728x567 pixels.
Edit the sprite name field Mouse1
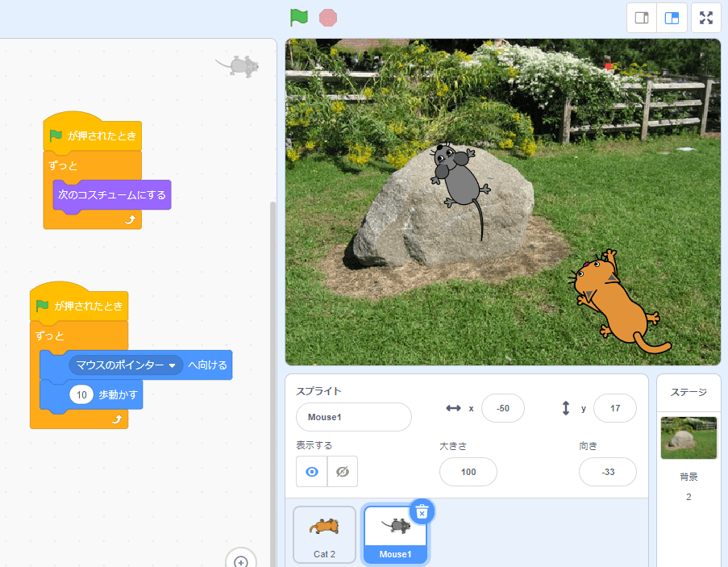click(x=354, y=417)
